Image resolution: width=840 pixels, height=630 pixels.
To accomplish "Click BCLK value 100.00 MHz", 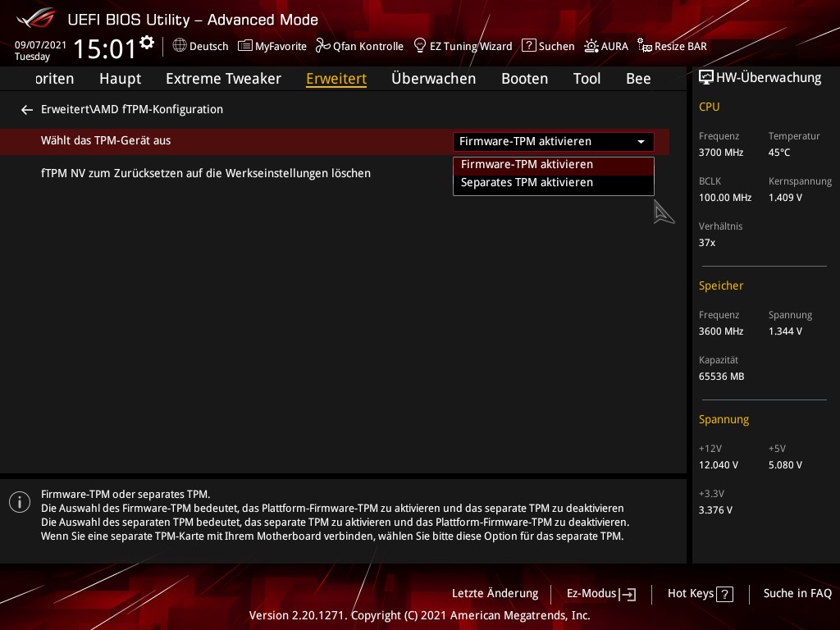I will tap(725, 198).
